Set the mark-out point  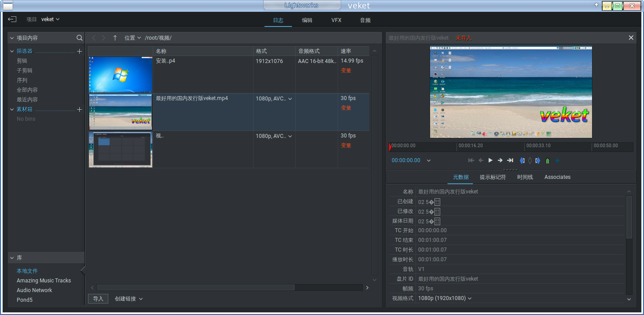pyautogui.click(x=538, y=160)
